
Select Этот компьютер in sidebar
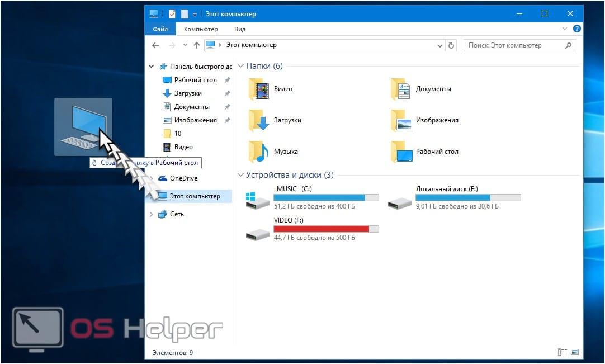tap(195, 196)
